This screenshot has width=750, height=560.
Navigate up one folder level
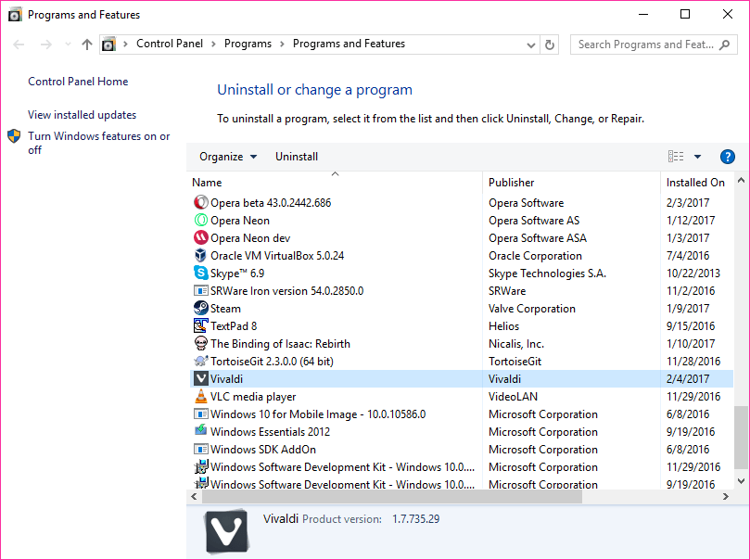[x=87, y=45]
